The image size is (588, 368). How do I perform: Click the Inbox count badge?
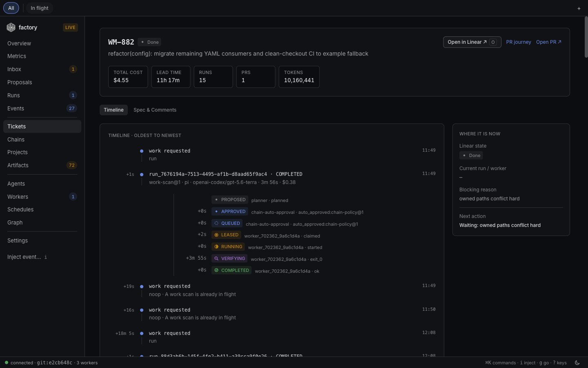click(73, 69)
